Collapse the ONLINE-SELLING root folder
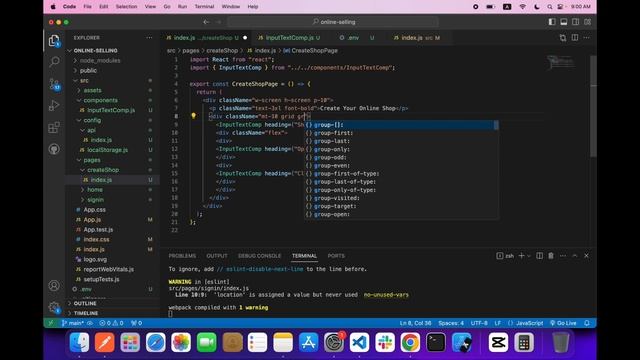 coord(95,50)
